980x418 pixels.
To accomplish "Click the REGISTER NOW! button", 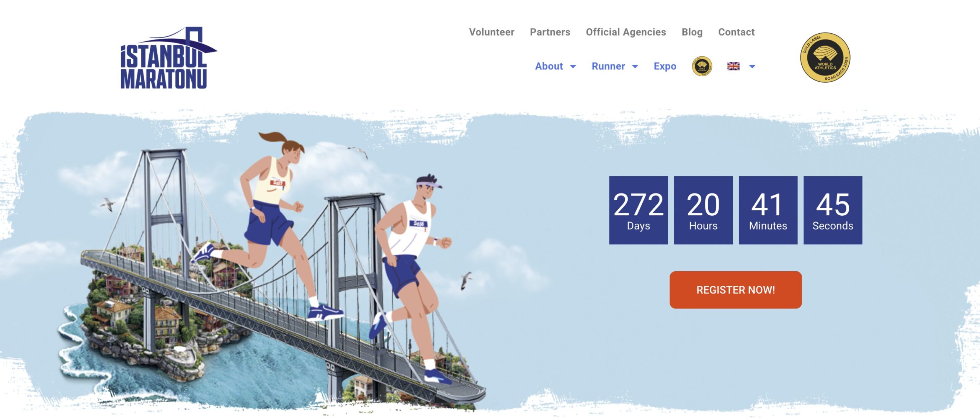I will click(735, 290).
